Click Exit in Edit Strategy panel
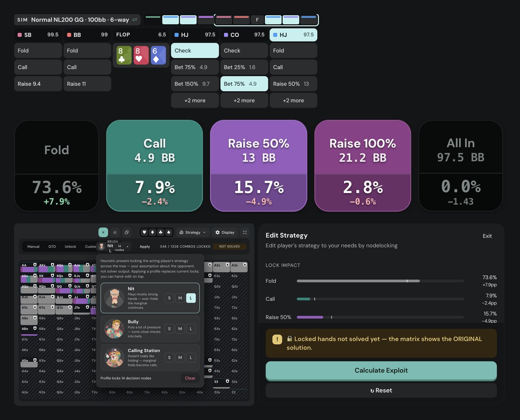The image size is (520, 420). (x=487, y=236)
